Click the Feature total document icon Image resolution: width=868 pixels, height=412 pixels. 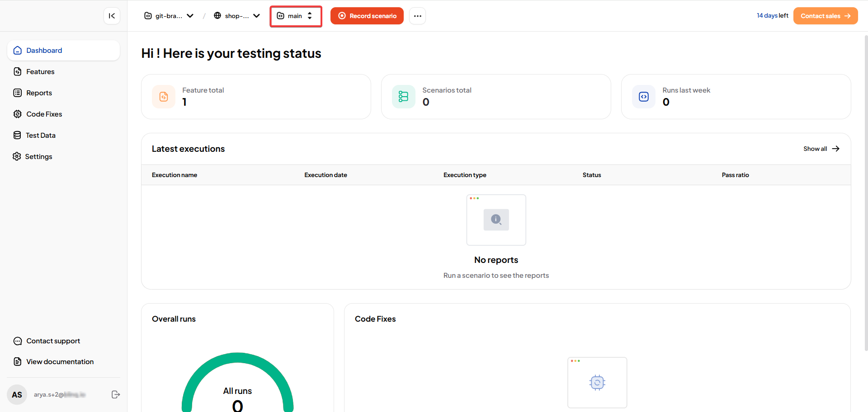point(164,97)
